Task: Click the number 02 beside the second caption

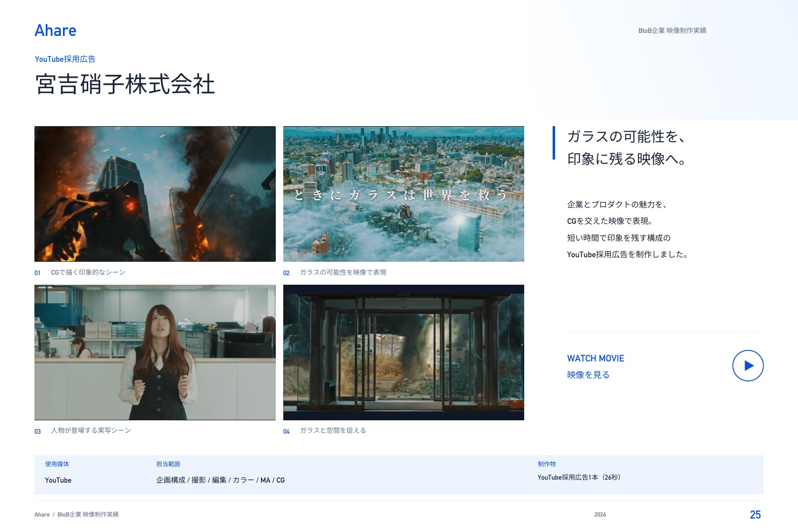Action: [286, 273]
